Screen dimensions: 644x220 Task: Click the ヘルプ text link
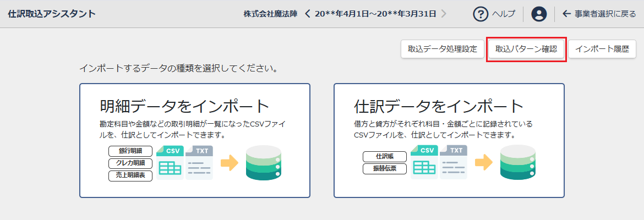[504, 14]
